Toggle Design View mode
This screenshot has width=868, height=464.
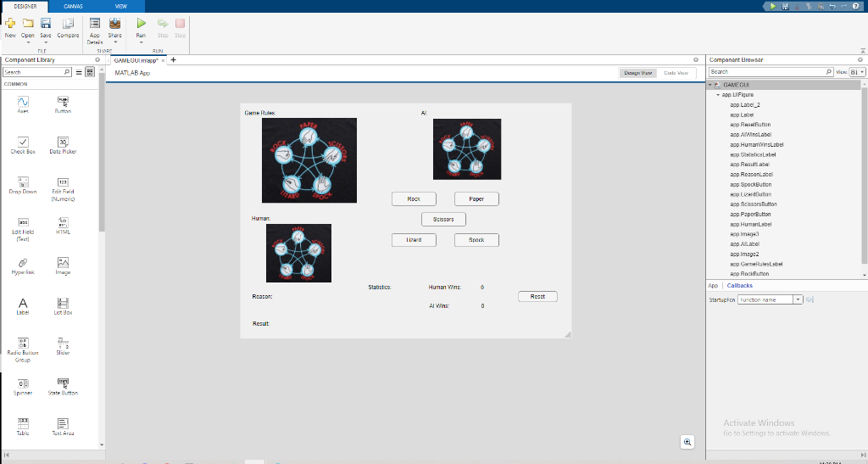[637, 73]
